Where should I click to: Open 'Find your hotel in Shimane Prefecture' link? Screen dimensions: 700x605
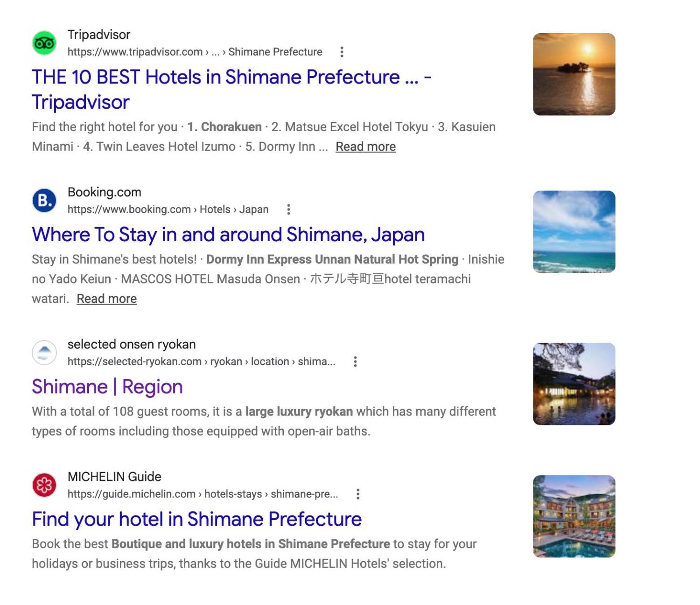197,519
